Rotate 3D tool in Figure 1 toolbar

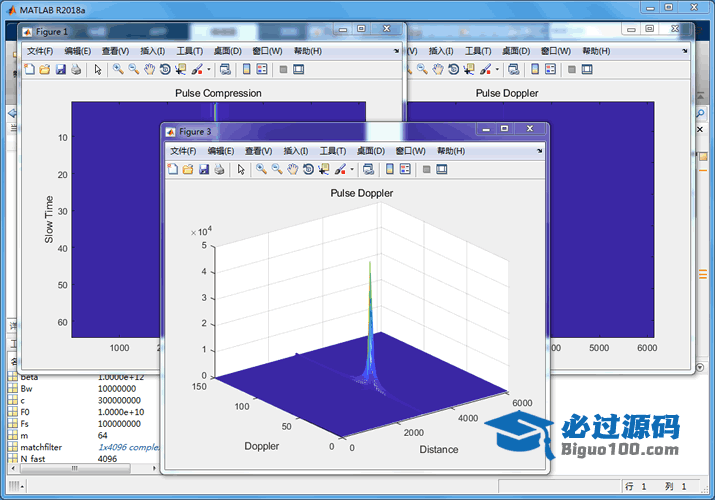point(165,69)
